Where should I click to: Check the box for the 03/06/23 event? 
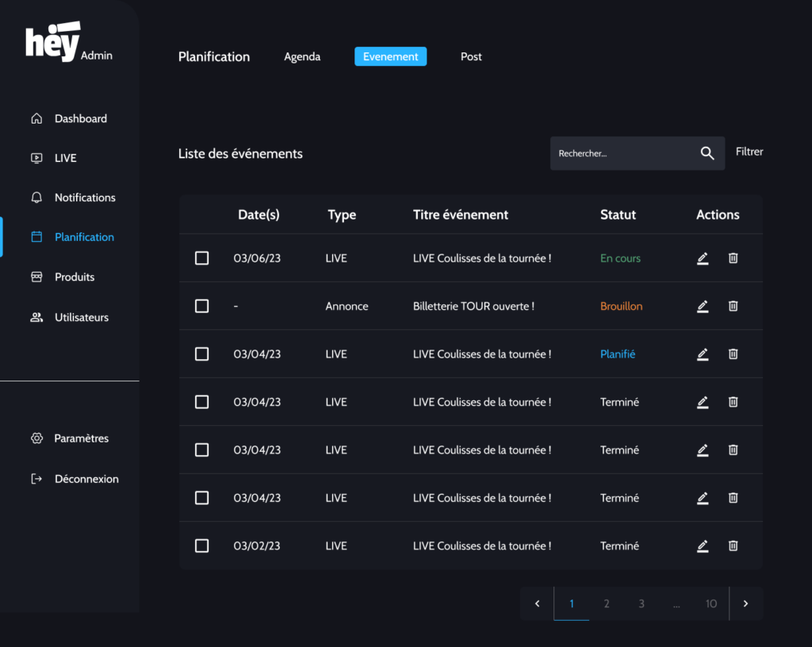(202, 258)
